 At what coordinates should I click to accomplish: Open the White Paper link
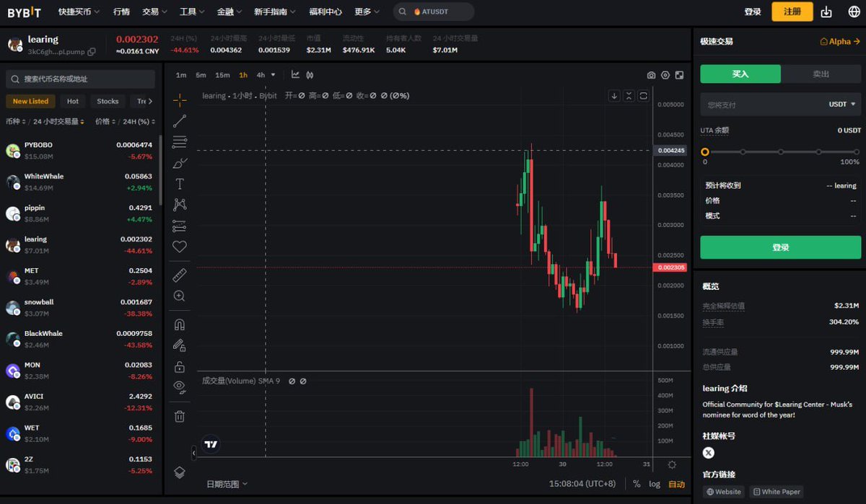click(x=776, y=492)
